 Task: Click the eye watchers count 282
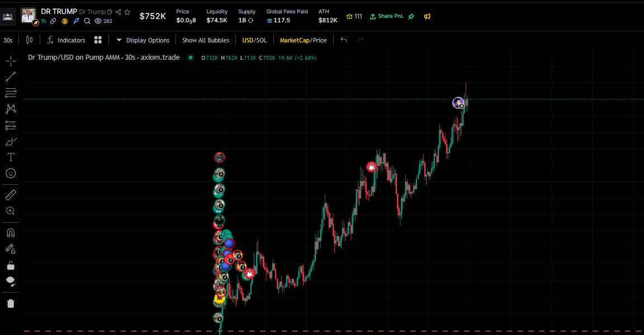pyautogui.click(x=103, y=21)
